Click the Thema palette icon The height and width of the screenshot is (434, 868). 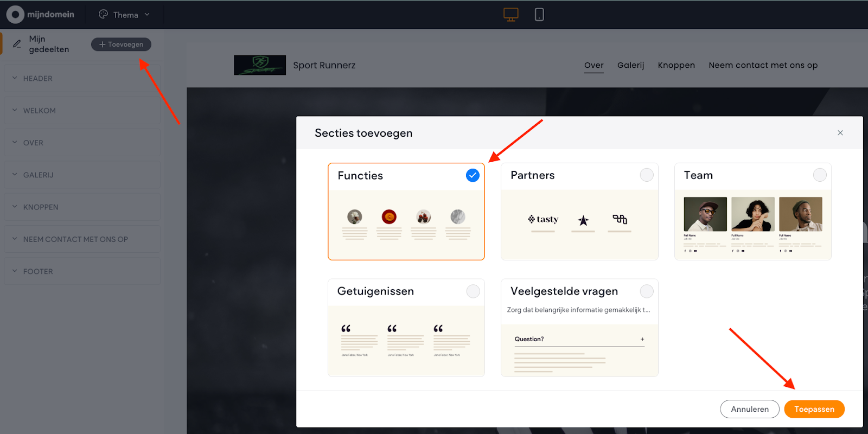tap(103, 15)
